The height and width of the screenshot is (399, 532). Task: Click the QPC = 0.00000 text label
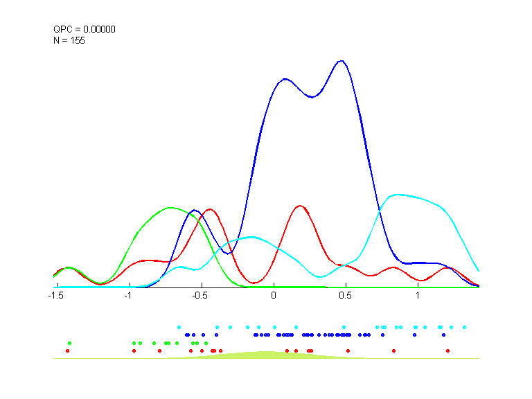tap(85, 29)
